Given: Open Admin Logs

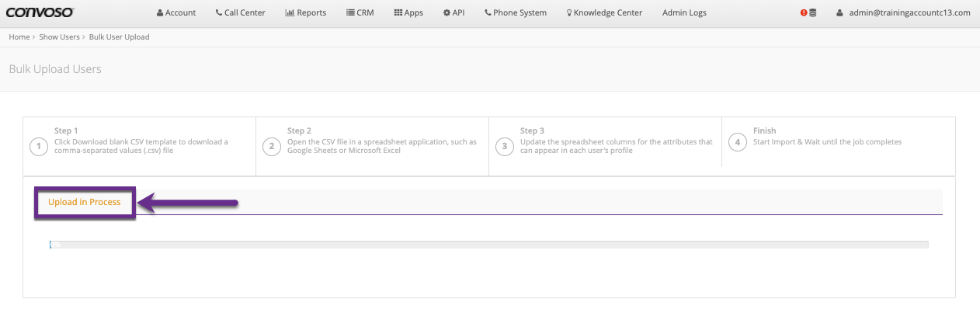Looking at the screenshot, I should coord(684,13).
